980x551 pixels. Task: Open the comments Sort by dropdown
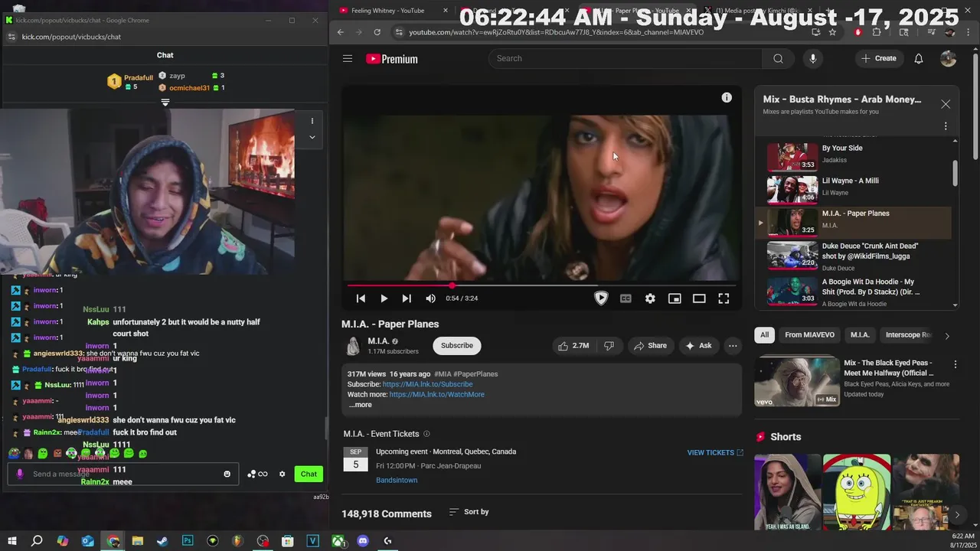[x=469, y=512]
